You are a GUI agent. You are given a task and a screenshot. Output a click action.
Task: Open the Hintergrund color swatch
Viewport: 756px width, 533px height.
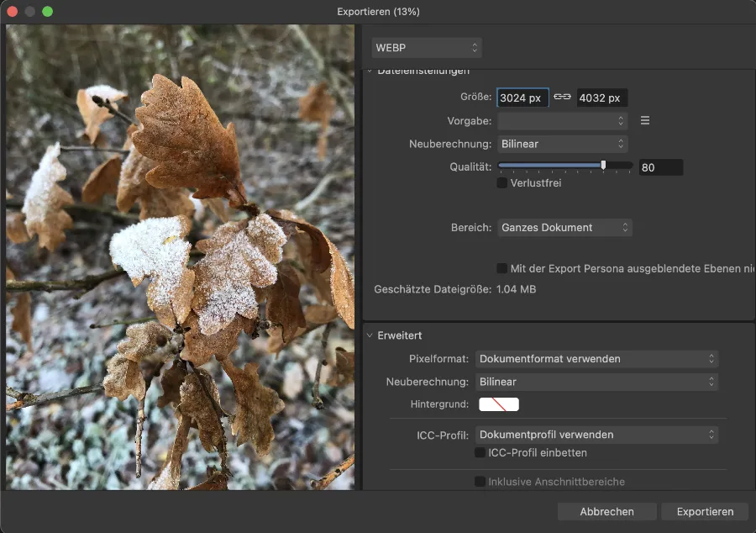coord(497,404)
